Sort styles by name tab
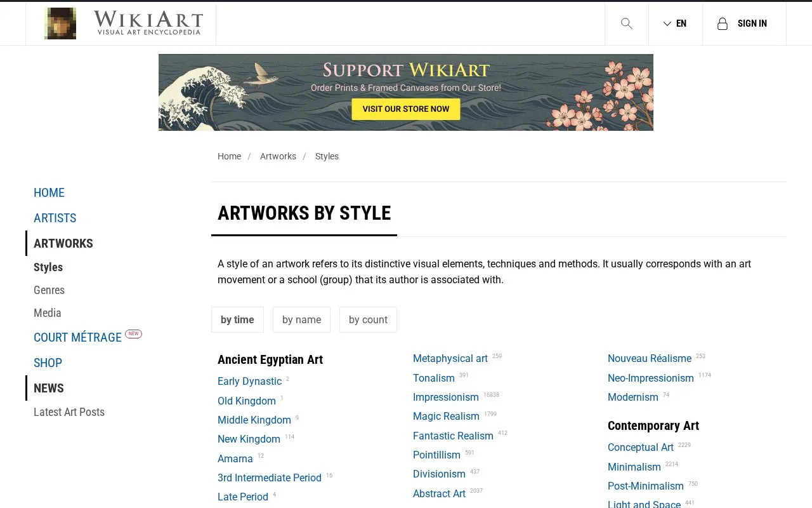The width and height of the screenshot is (812, 508). click(301, 319)
